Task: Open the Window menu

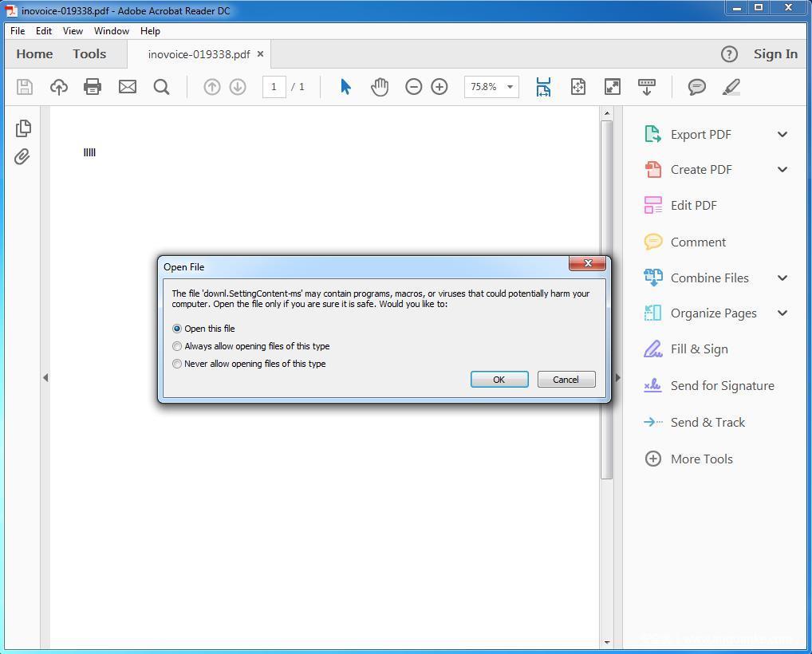Action: [x=112, y=31]
